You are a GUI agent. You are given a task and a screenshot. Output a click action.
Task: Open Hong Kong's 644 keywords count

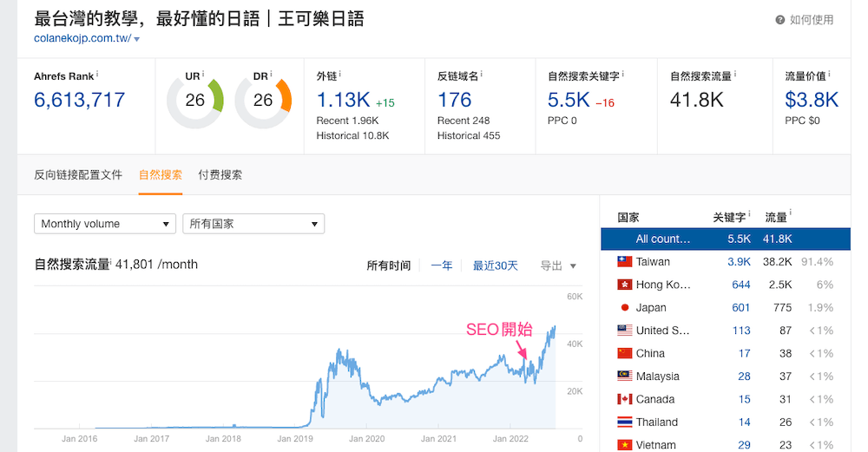(740, 285)
